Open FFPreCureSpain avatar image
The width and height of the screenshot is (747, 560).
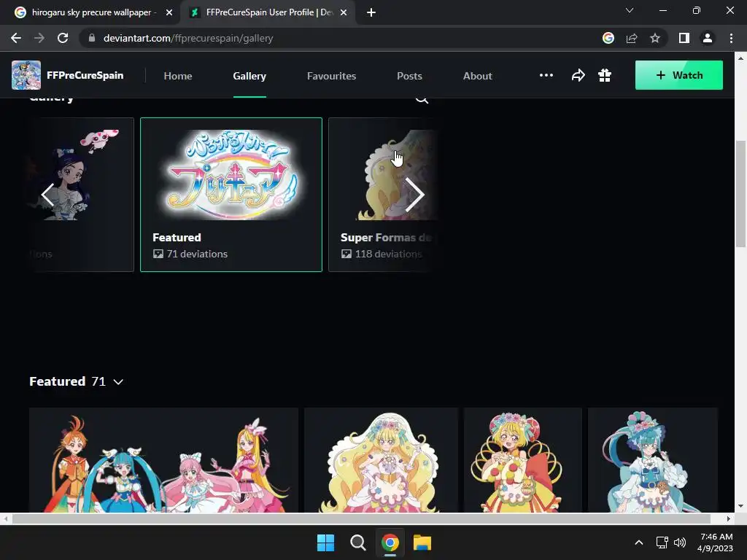(26, 75)
